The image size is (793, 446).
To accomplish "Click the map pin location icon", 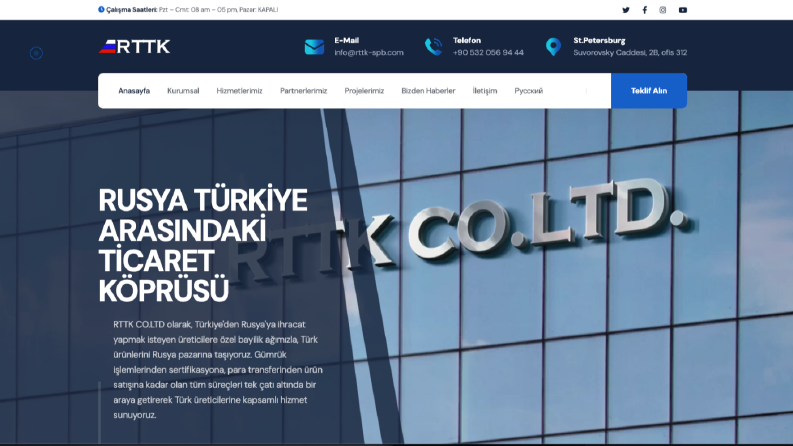I will (553, 47).
